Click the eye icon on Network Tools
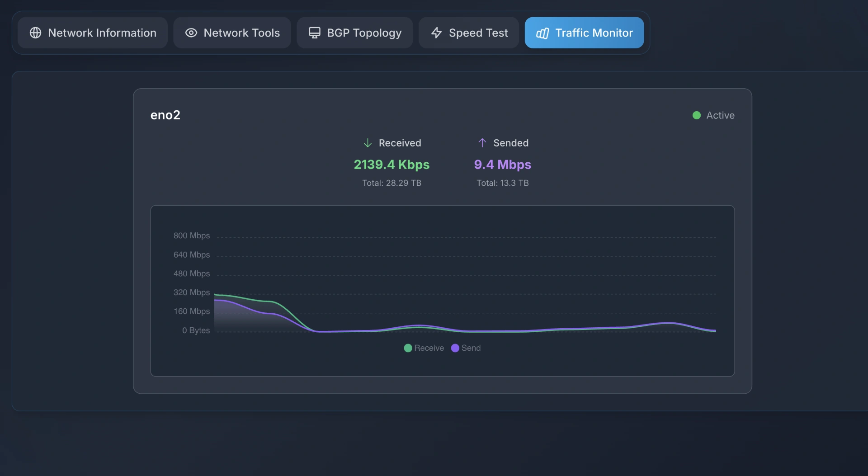 click(x=191, y=33)
